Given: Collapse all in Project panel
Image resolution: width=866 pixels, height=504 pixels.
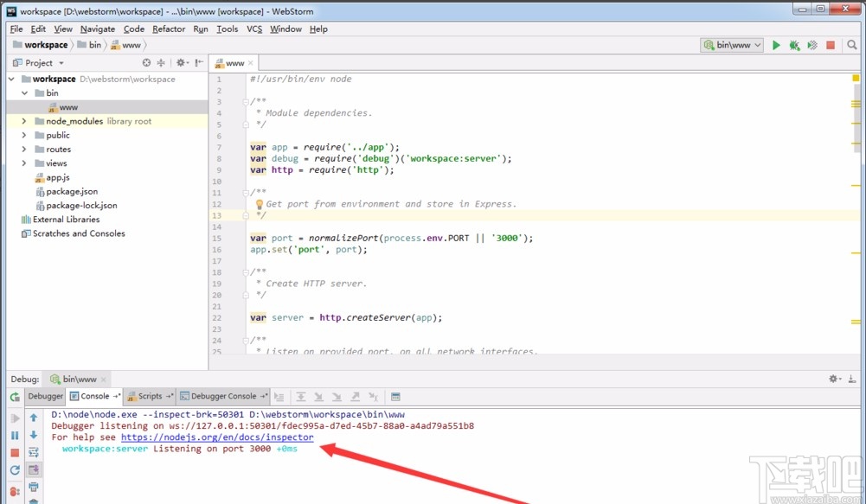Looking at the screenshot, I should pyautogui.click(x=162, y=63).
